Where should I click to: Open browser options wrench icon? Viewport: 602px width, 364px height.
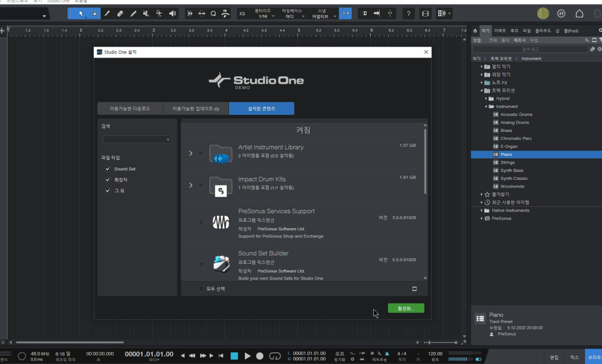(x=587, y=40)
